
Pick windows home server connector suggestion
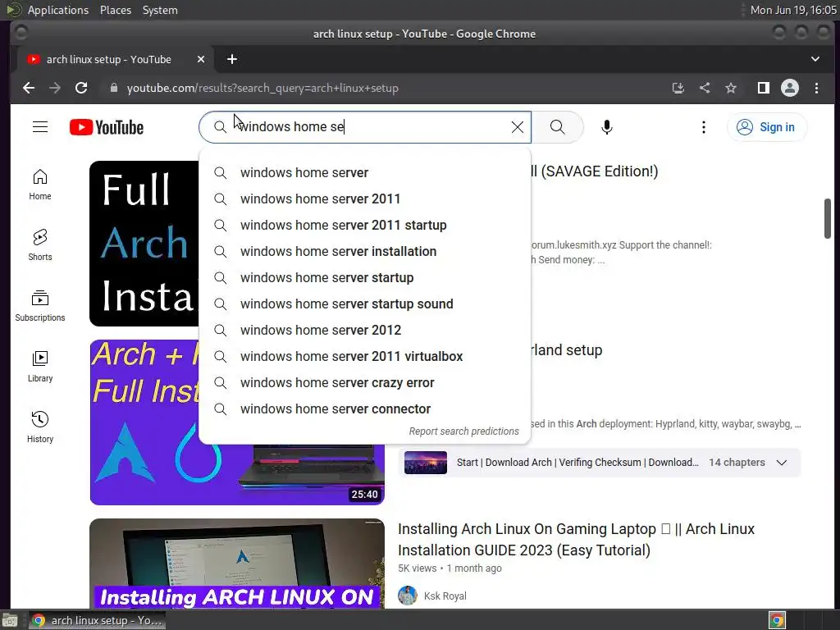[x=364, y=409]
